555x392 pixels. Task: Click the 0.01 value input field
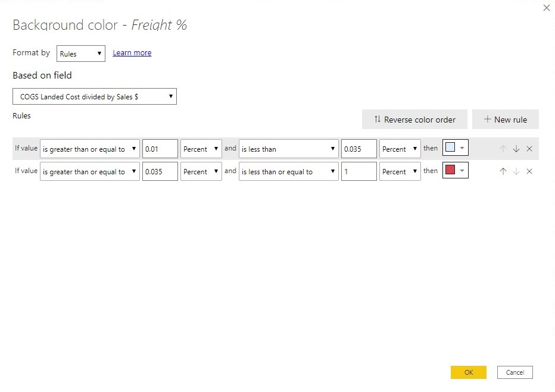(x=160, y=149)
